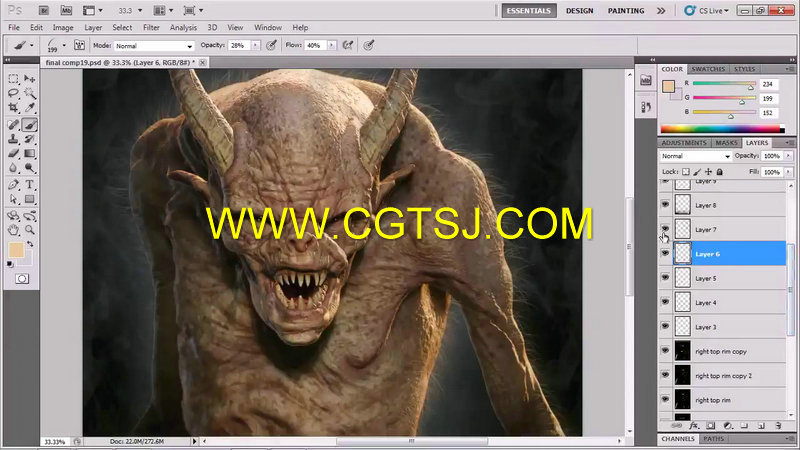
Task: Select the 3D Camera Rotate tool
Action: coord(30,216)
